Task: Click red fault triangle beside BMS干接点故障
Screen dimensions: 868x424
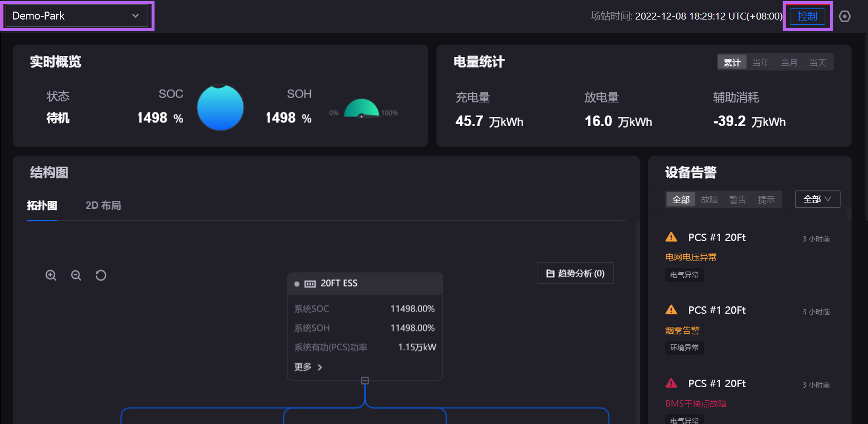Action: [671, 383]
